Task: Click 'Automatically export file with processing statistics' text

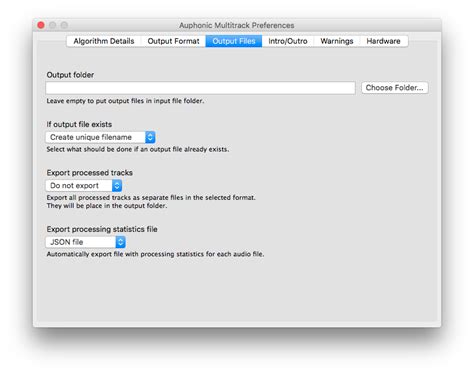Action: (155, 254)
